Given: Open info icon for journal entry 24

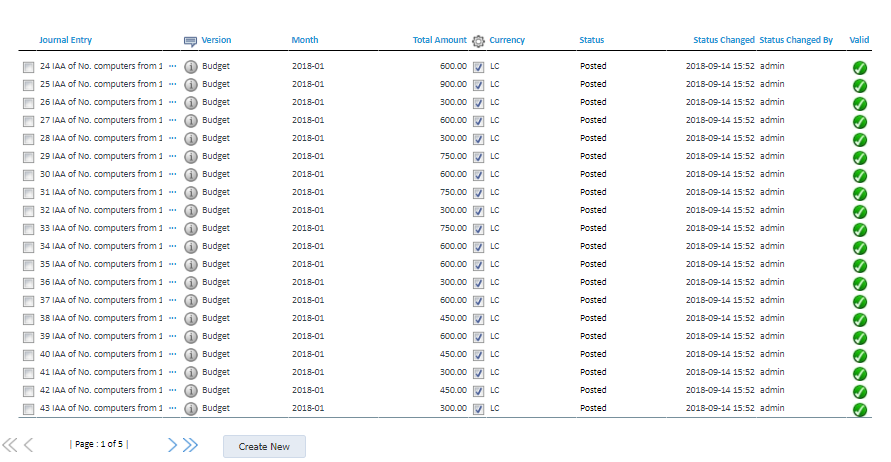Looking at the screenshot, I should 191,67.
